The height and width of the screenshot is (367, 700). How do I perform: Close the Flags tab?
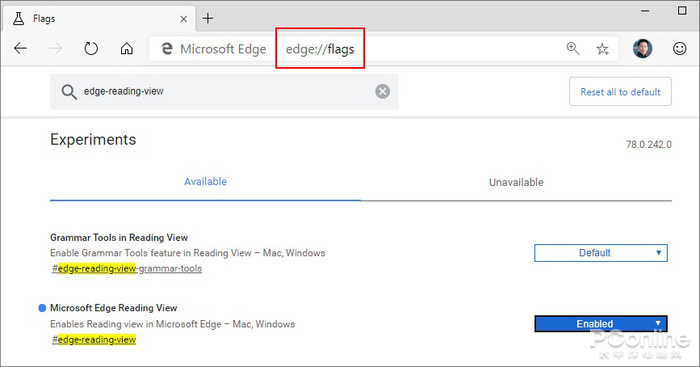[x=183, y=19]
